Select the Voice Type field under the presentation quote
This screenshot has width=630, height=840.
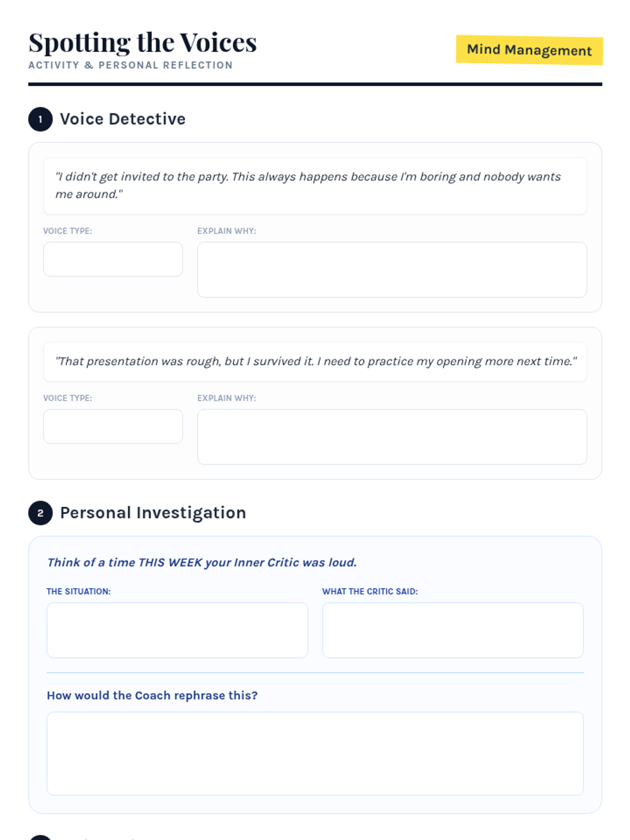(113, 426)
